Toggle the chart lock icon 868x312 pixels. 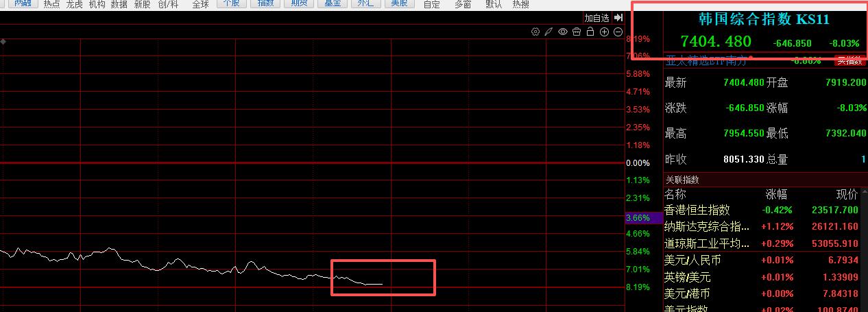[x=590, y=32]
